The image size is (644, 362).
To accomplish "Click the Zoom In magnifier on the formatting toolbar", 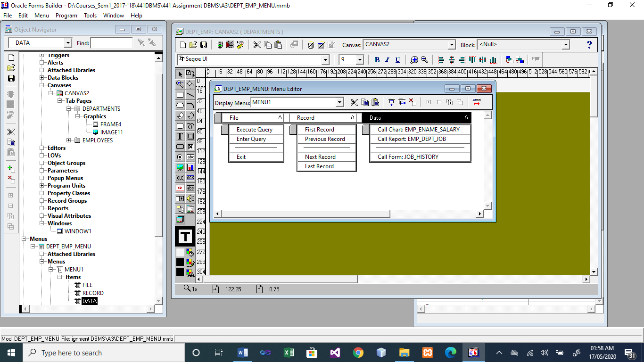I will tap(414, 60).
